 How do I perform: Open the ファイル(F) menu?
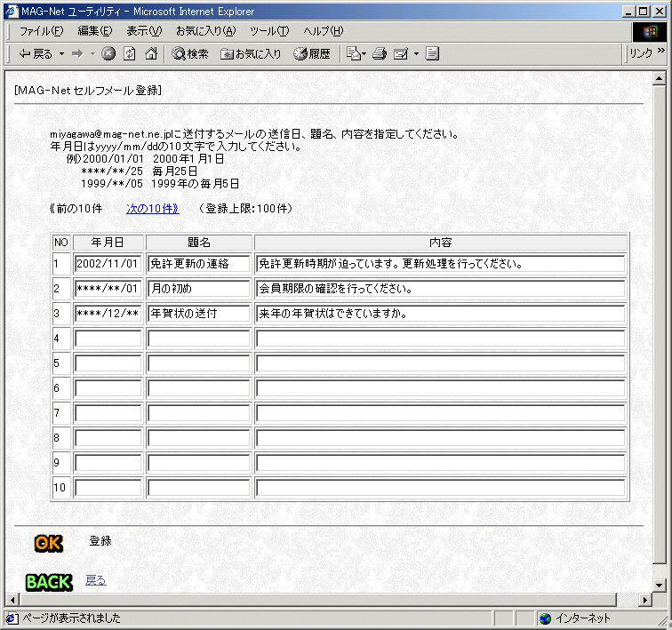(x=41, y=31)
